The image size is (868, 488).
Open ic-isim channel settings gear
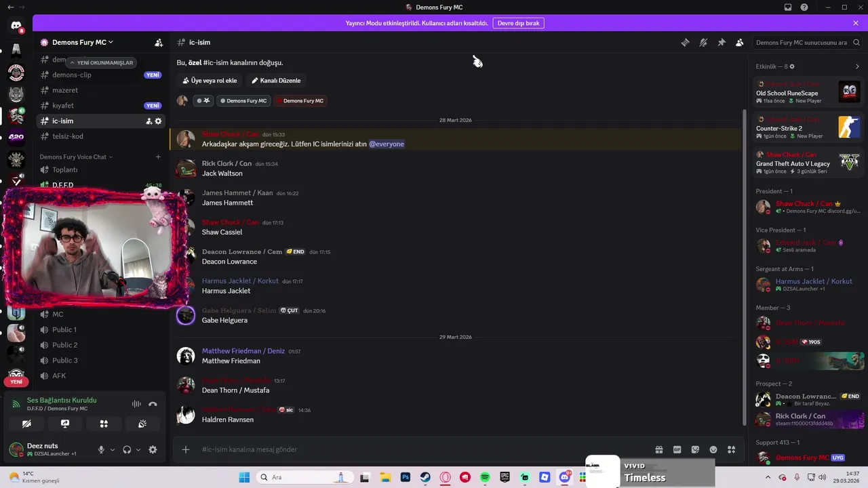[x=159, y=121]
